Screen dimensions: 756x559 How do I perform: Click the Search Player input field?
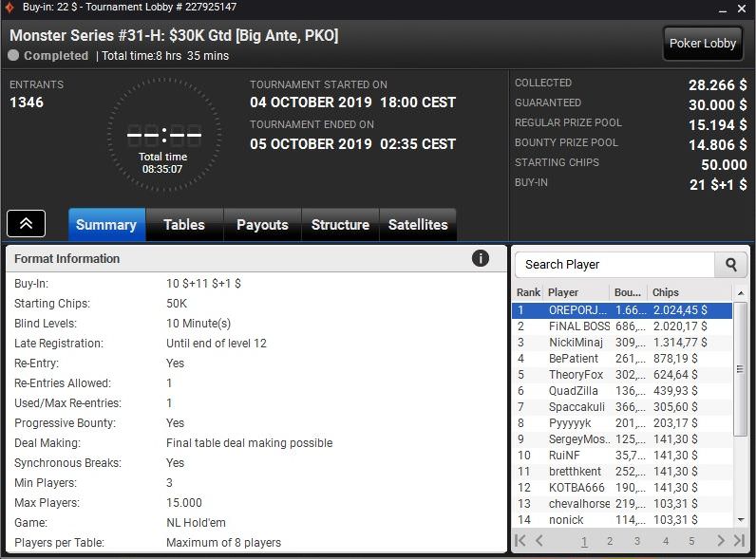(x=614, y=265)
